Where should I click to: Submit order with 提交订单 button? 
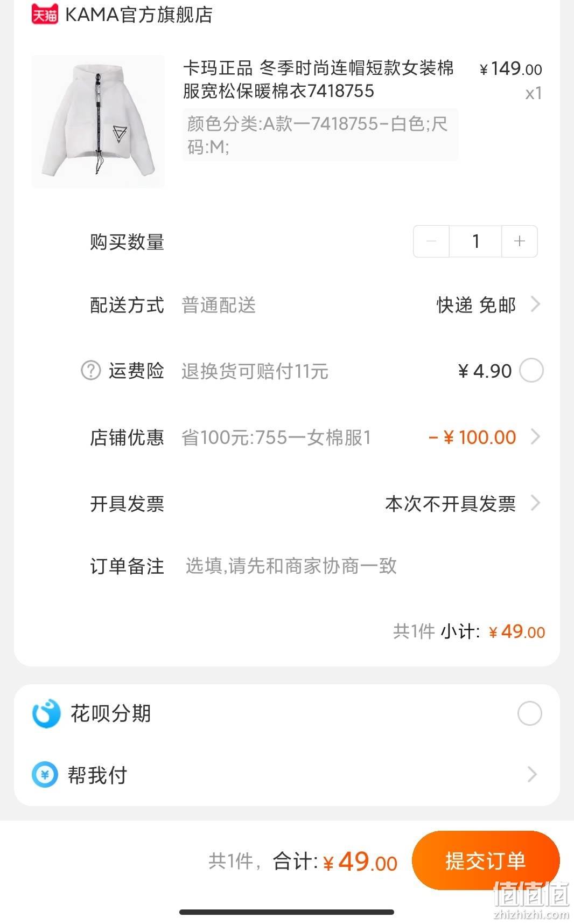486,860
